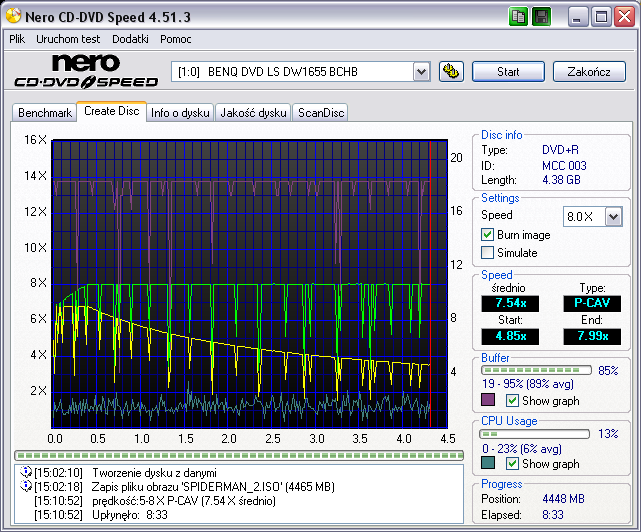This screenshot has width=641, height=532.
Task: Switch to the Info o dysku tab
Action: click(x=180, y=112)
